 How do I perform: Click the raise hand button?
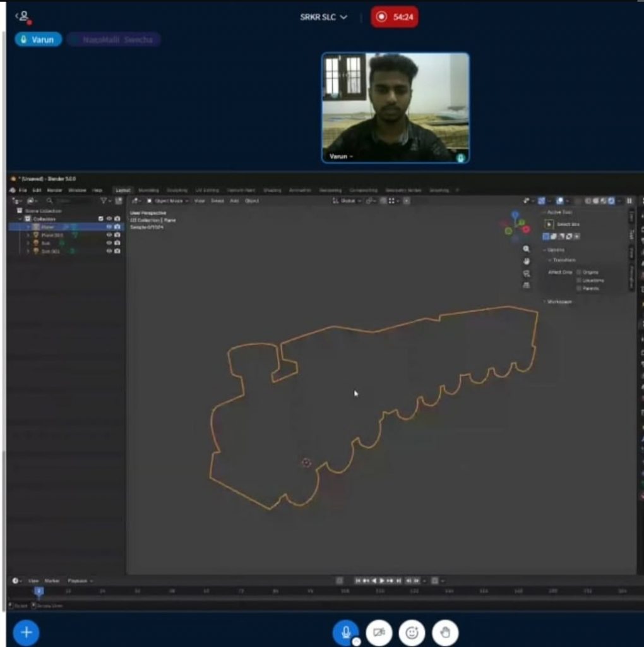click(x=445, y=632)
